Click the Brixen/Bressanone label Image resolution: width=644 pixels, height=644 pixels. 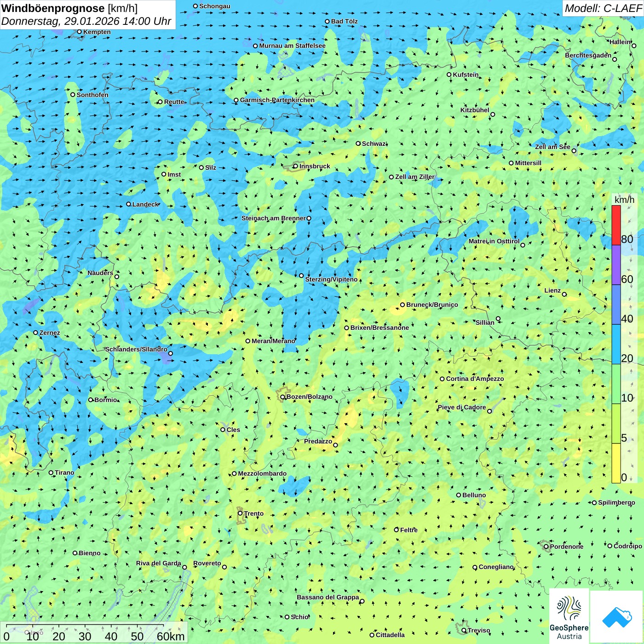coord(379,328)
